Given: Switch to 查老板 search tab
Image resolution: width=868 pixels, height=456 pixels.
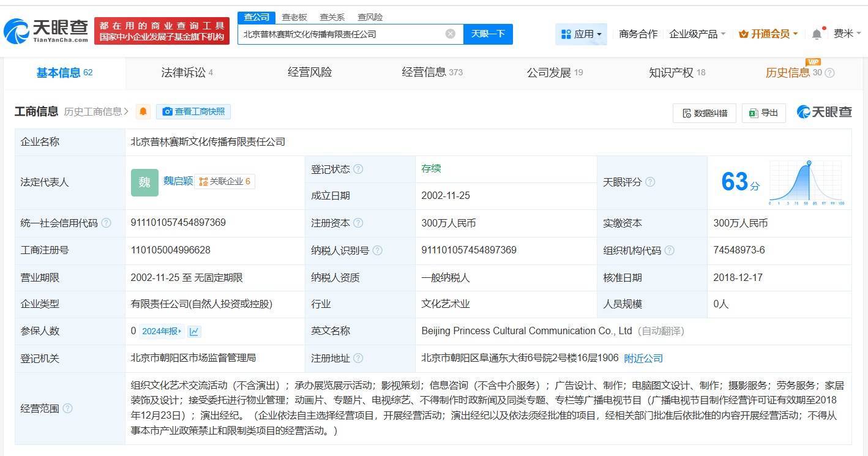Looking at the screenshot, I should [294, 17].
